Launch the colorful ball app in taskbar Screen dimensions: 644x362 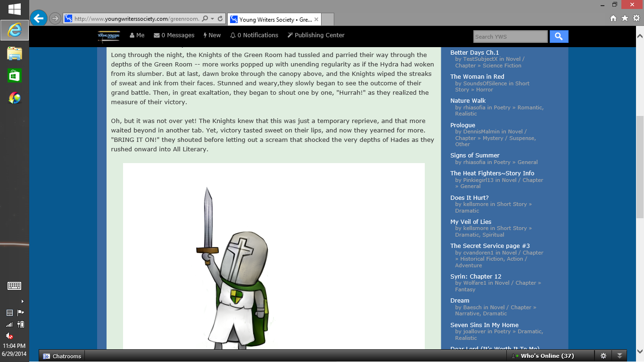coord(15,98)
